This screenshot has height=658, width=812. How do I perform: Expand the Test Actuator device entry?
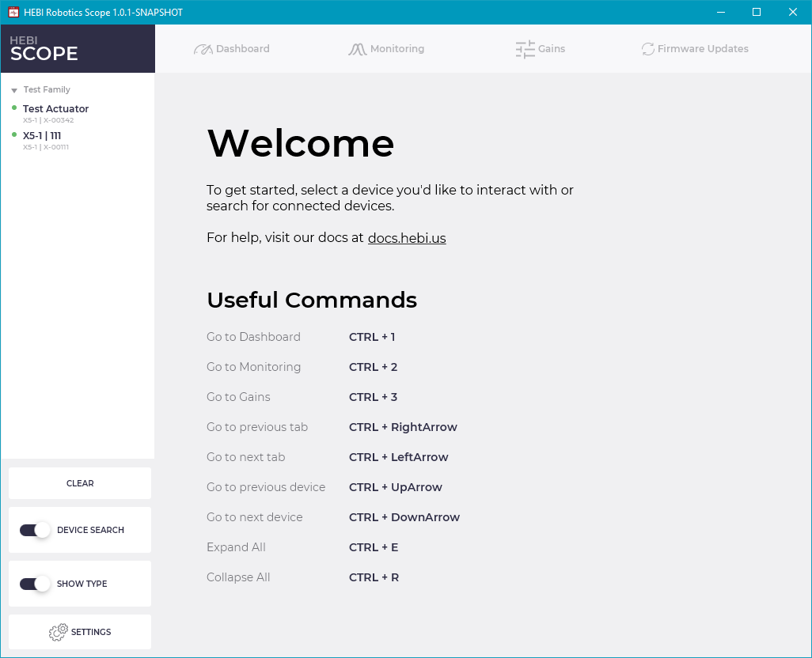click(55, 108)
